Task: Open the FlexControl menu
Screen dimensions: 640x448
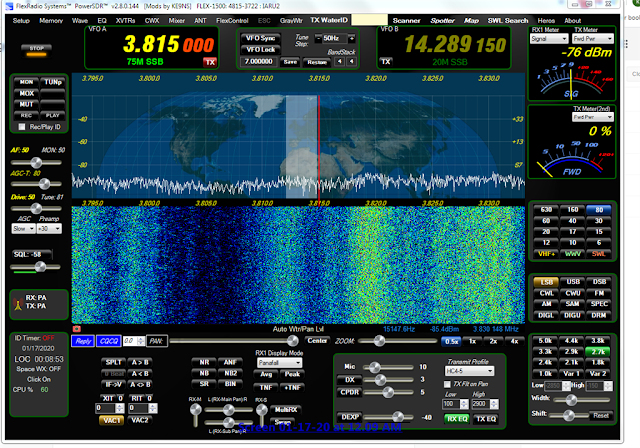Action: click(x=232, y=20)
